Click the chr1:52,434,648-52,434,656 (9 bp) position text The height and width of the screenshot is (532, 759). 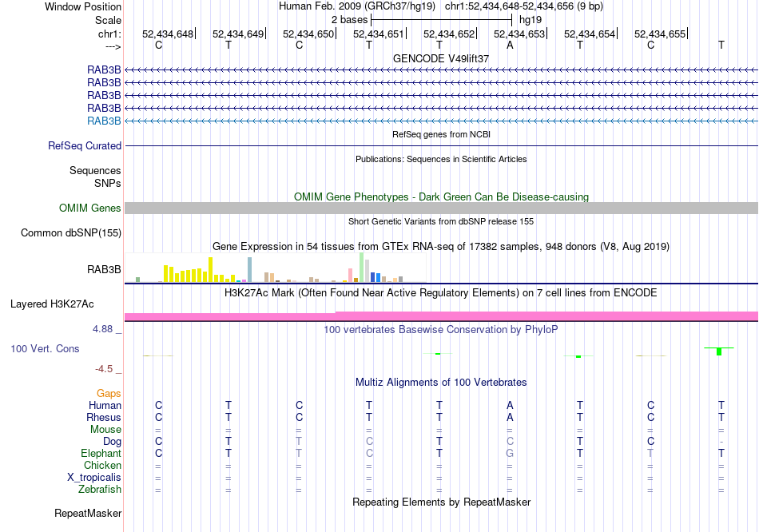524,6
